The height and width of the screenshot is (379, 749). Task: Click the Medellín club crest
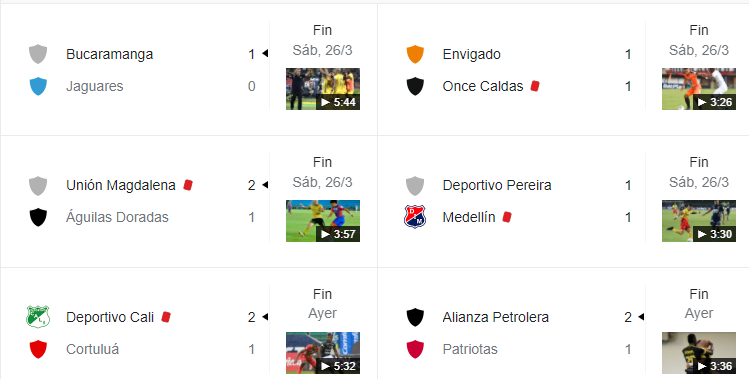click(415, 217)
